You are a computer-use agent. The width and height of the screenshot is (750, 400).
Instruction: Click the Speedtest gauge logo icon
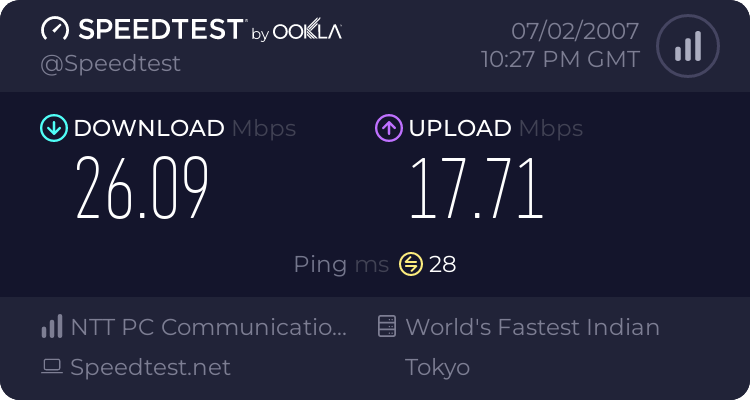(x=54, y=29)
